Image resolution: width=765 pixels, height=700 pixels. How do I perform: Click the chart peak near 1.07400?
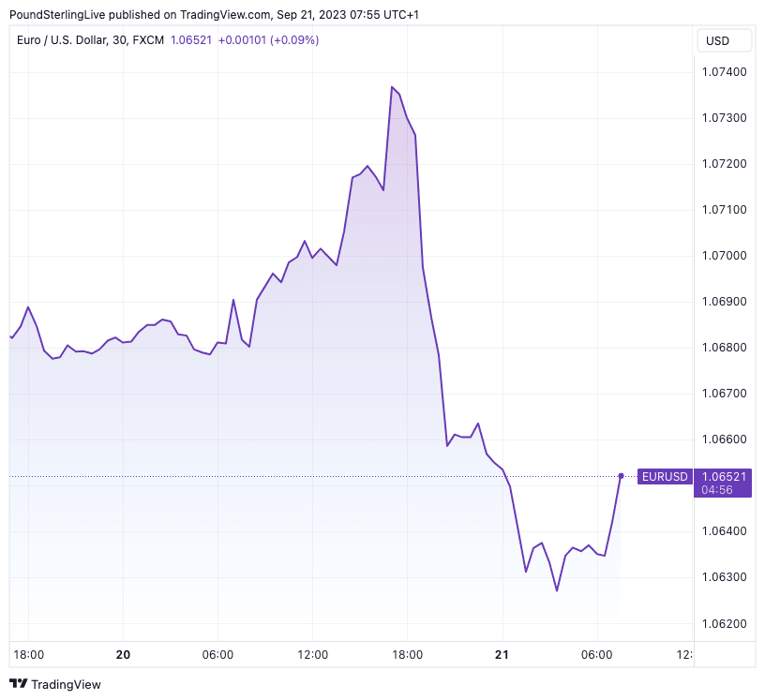point(391,86)
